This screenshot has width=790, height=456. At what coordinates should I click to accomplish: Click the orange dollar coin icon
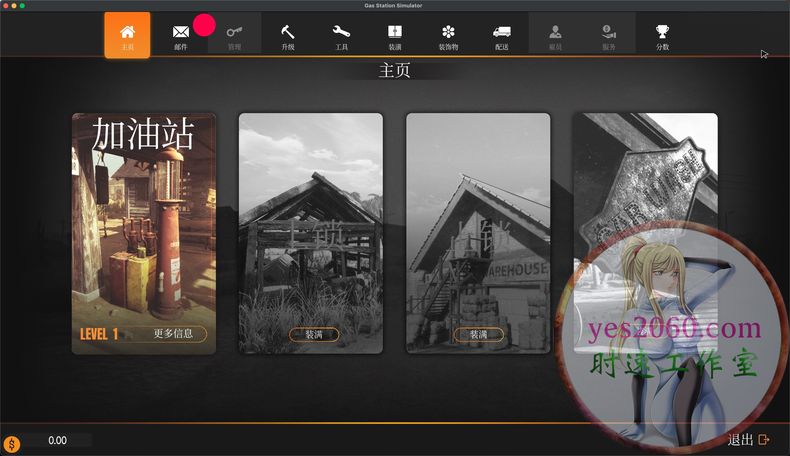coord(12,443)
